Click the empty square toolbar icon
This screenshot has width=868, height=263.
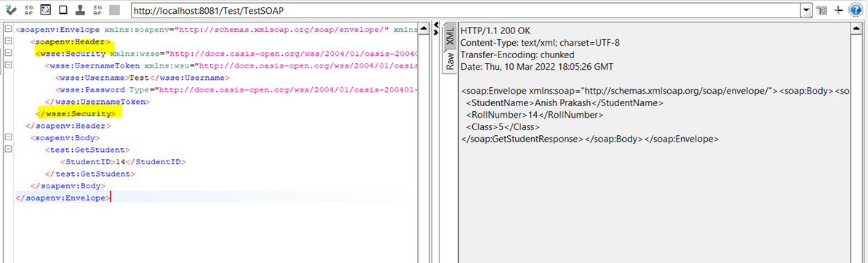coord(63,10)
